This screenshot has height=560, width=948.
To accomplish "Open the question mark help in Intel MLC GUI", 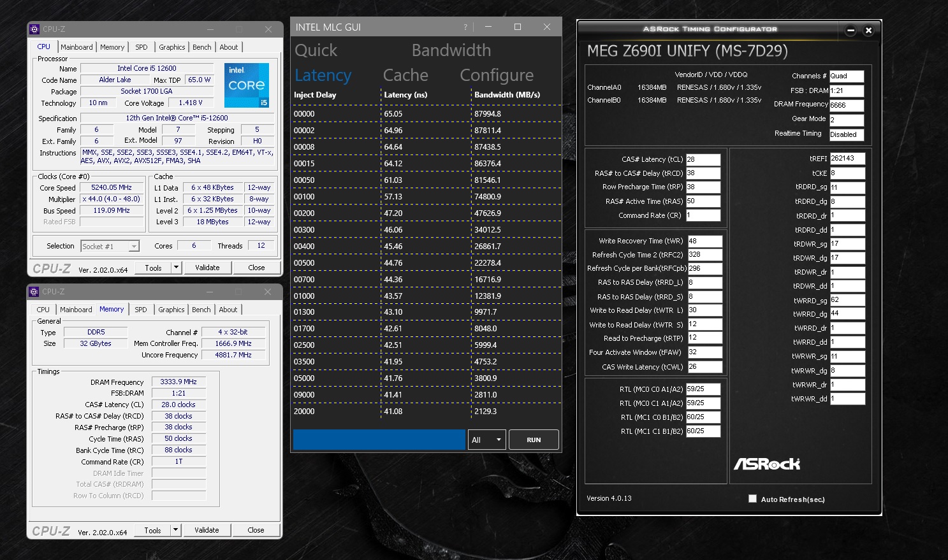I will tap(465, 27).
